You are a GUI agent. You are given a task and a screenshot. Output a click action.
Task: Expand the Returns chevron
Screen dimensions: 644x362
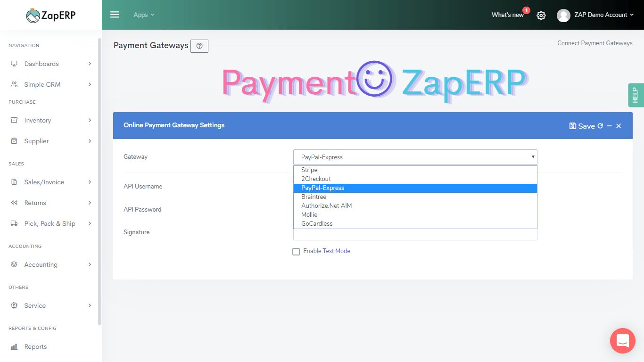click(90, 203)
